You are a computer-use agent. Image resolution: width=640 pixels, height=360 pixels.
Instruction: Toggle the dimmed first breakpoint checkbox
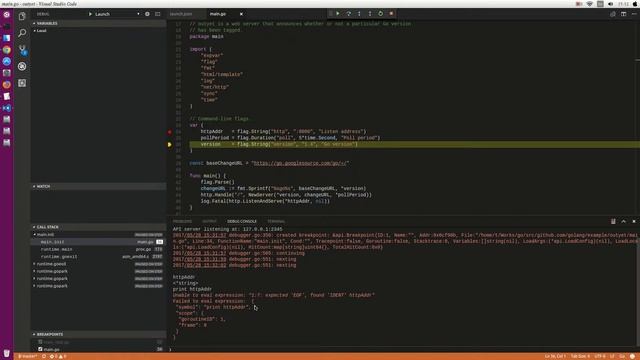click(40, 342)
